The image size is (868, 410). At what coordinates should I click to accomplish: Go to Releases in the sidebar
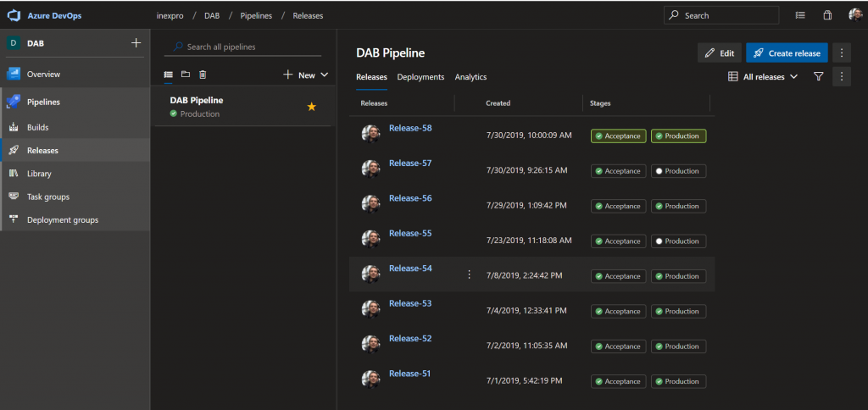pyautogui.click(x=75, y=151)
